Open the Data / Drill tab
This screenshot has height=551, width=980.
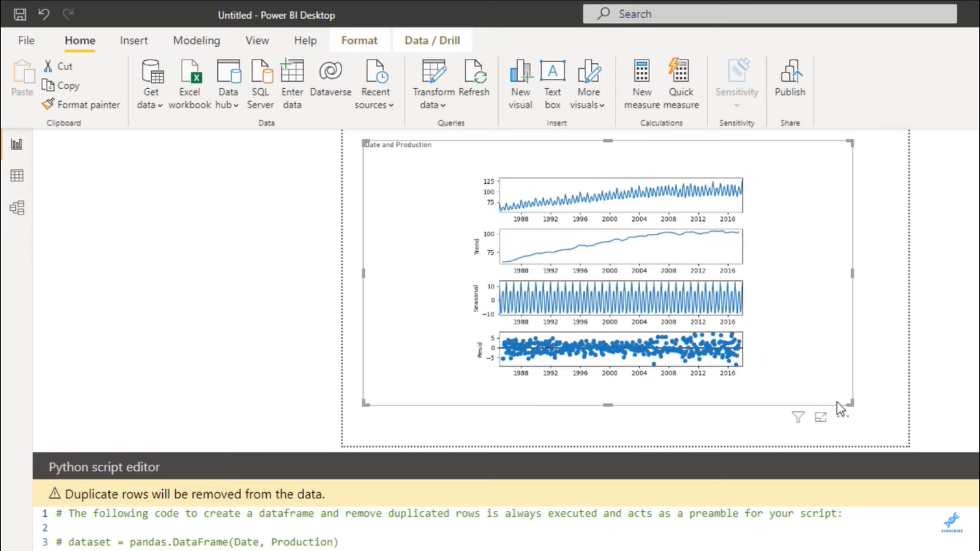(x=432, y=40)
